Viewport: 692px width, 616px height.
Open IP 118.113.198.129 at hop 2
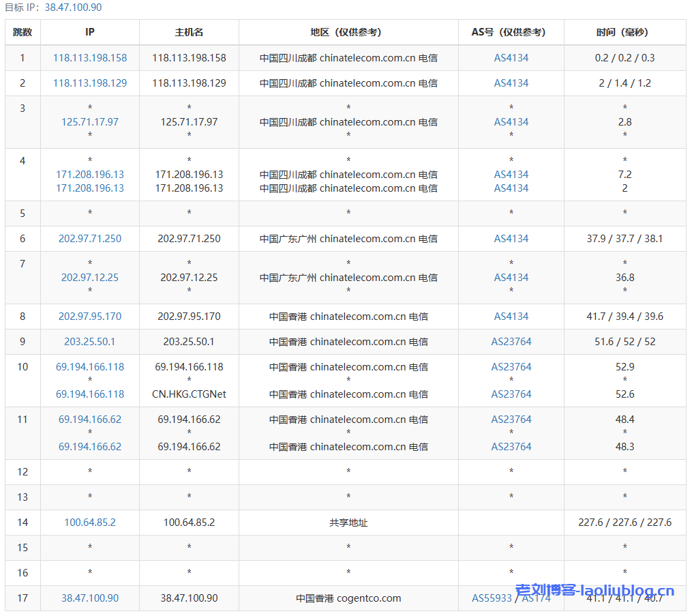89,83
